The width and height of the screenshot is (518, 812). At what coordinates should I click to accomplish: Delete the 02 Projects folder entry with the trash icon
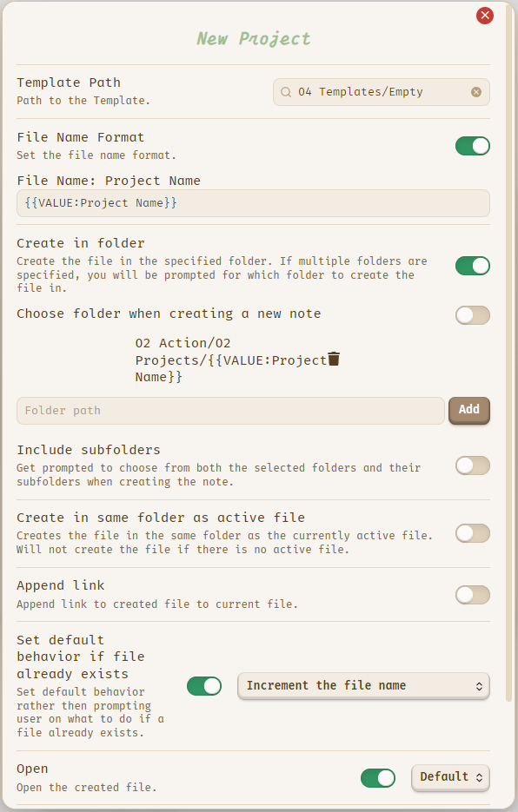(334, 359)
